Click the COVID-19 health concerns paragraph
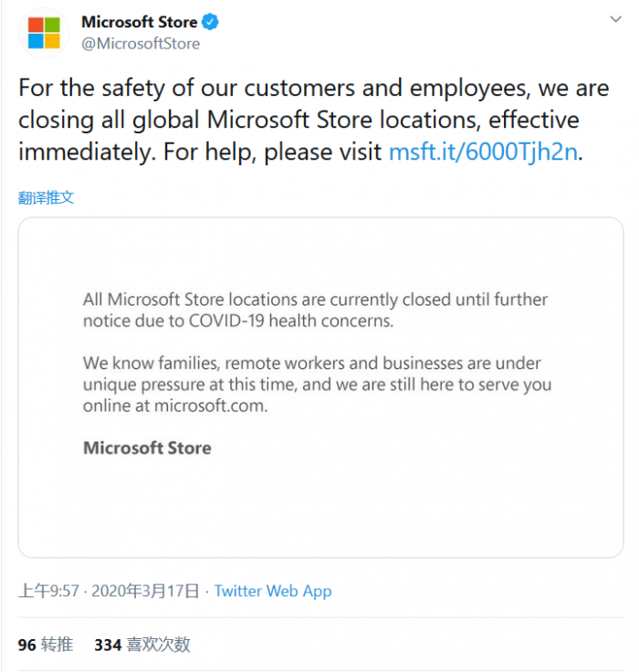This screenshot has height=672, width=639. coord(315,310)
